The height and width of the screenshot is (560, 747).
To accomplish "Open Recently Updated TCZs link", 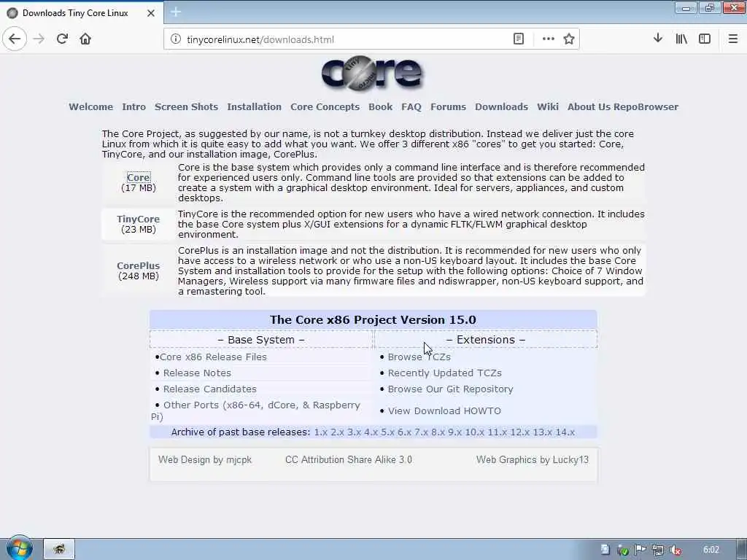I will tap(444, 373).
